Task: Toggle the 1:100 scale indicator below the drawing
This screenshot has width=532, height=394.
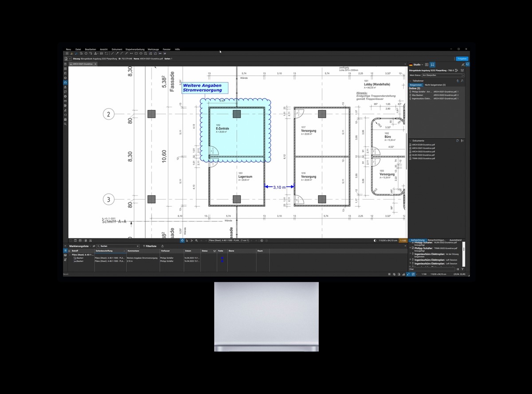Action: [x=403, y=240]
